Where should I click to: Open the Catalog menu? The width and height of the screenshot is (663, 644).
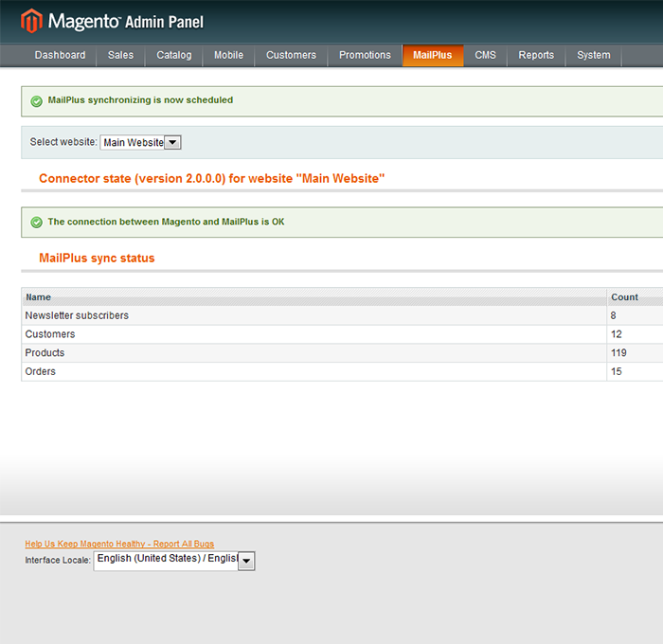tap(173, 55)
